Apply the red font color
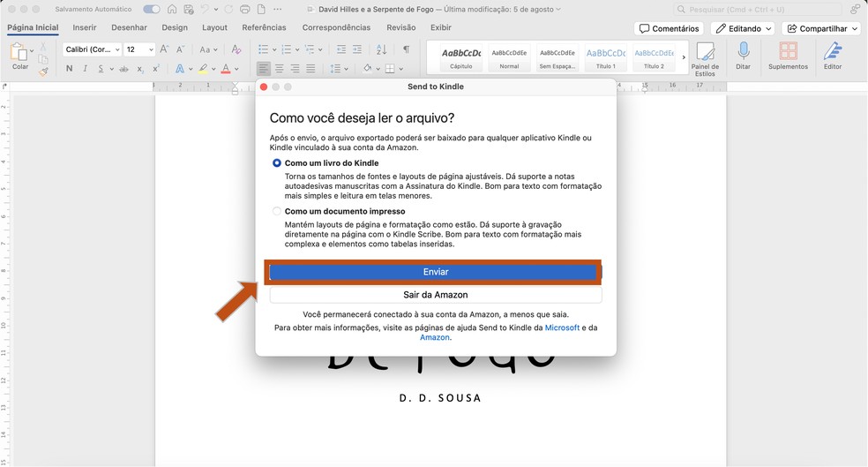868x467 pixels. (x=225, y=69)
